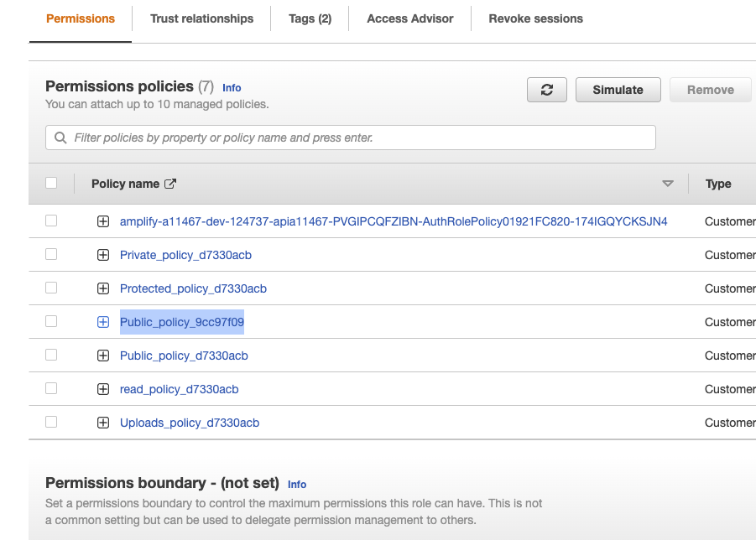
Task: Toggle the select-all policies header checkbox
Action: pyautogui.click(x=51, y=183)
